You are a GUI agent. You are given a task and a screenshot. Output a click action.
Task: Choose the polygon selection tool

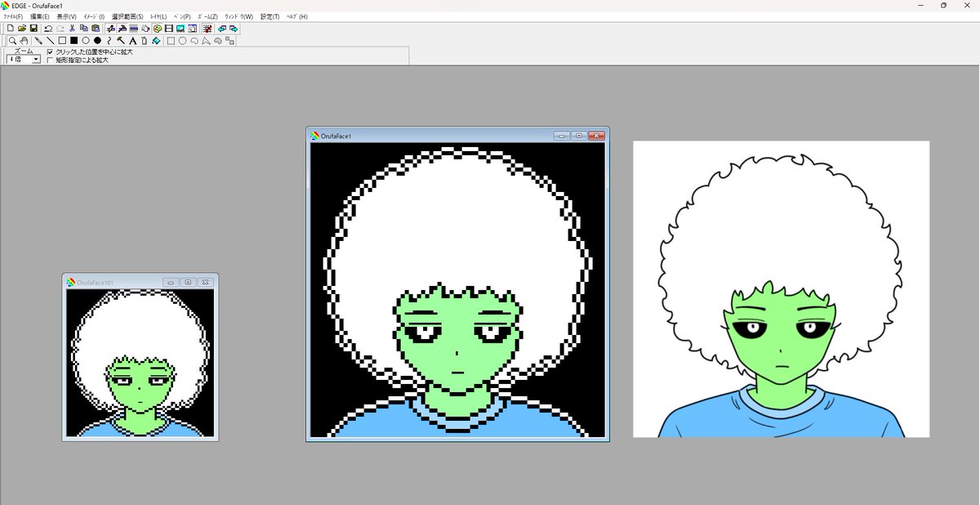[x=205, y=41]
